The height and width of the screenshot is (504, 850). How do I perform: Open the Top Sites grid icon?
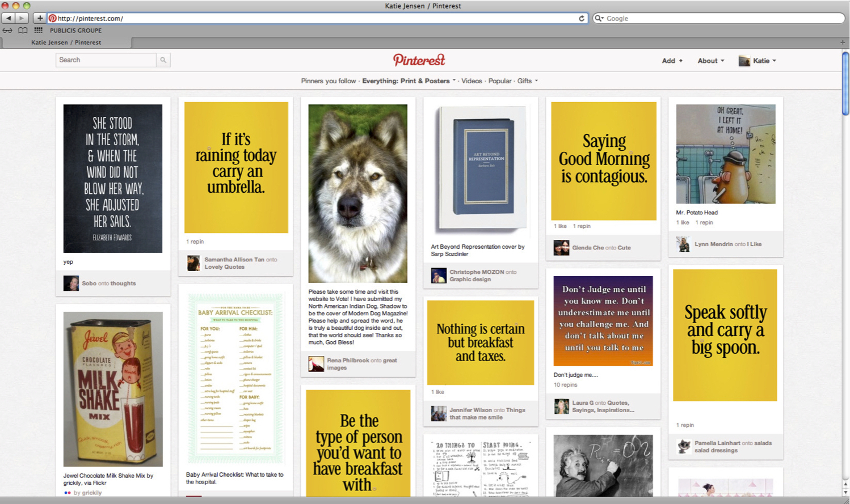click(38, 31)
